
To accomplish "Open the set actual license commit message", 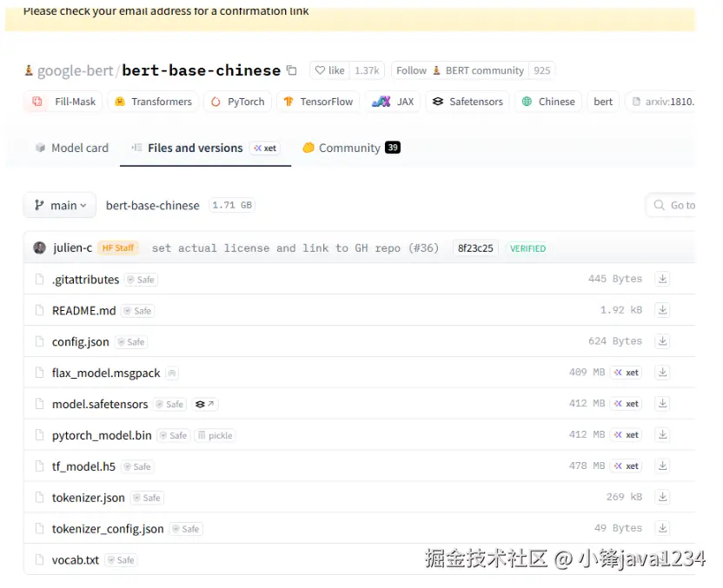I will click(x=295, y=248).
